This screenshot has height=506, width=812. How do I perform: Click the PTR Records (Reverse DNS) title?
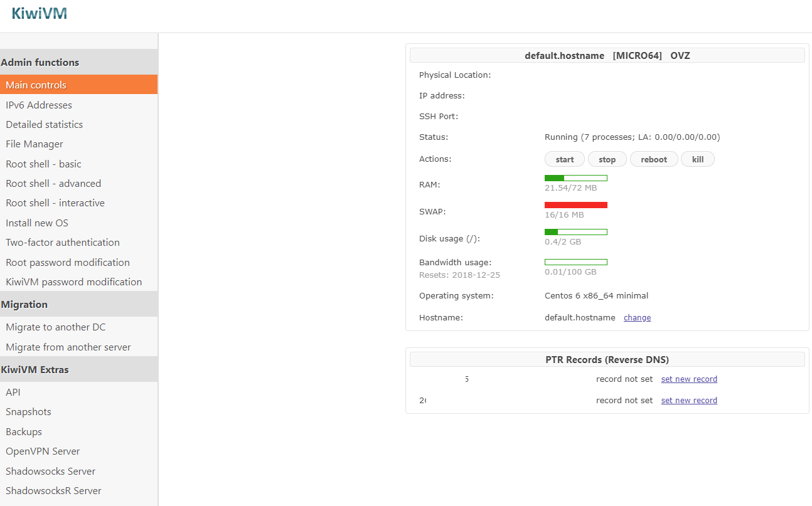pyautogui.click(x=607, y=359)
